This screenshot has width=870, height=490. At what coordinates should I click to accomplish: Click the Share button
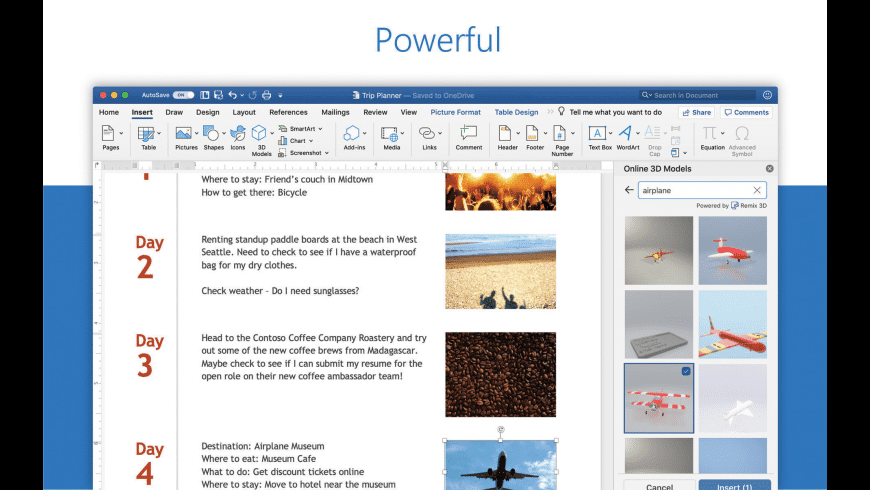click(696, 113)
